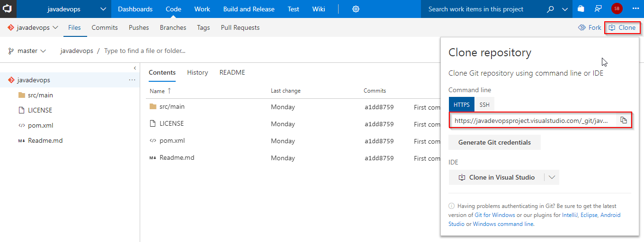Click the Visual Studio Team Services logo
The image size is (644, 242).
coord(8,9)
